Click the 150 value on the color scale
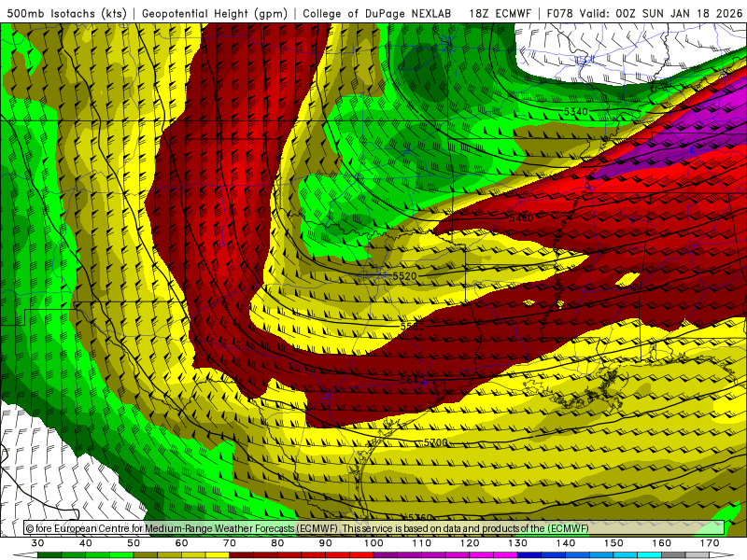This screenshot has height=560, width=747. click(614, 543)
